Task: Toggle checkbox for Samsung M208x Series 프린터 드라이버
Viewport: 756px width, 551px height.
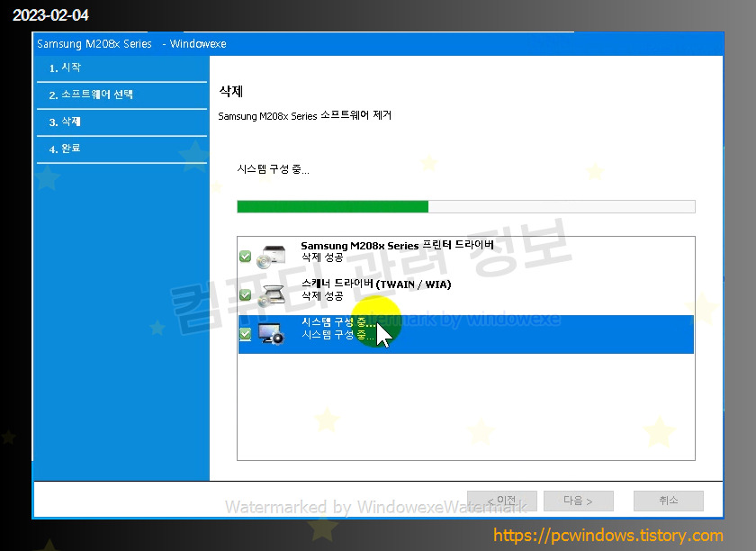Action: pos(245,257)
